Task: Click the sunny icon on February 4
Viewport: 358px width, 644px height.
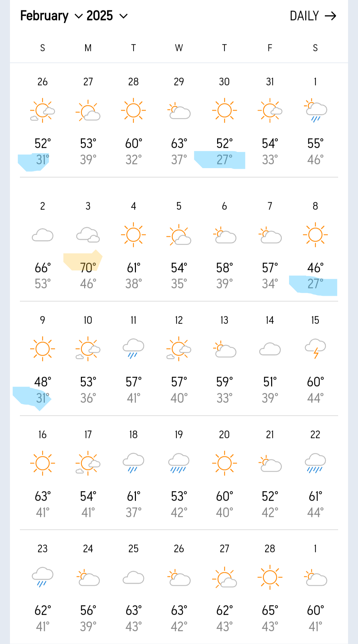Action: click(133, 235)
